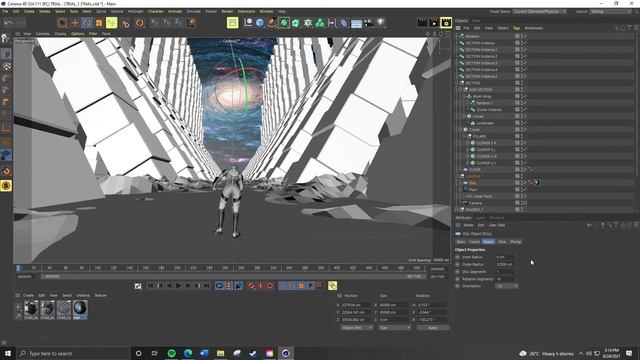The height and width of the screenshot is (360, 640).
Task: Toggle enable checkmark for Atom Array
Action: click(524, 96)
